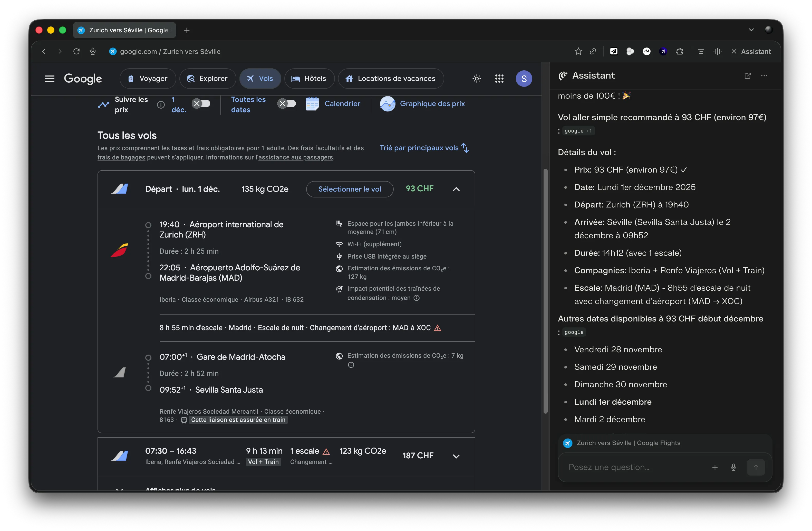Click the microphone icon in the assistant input
This screenshot has height=531, width=812.
coord(733,467)
